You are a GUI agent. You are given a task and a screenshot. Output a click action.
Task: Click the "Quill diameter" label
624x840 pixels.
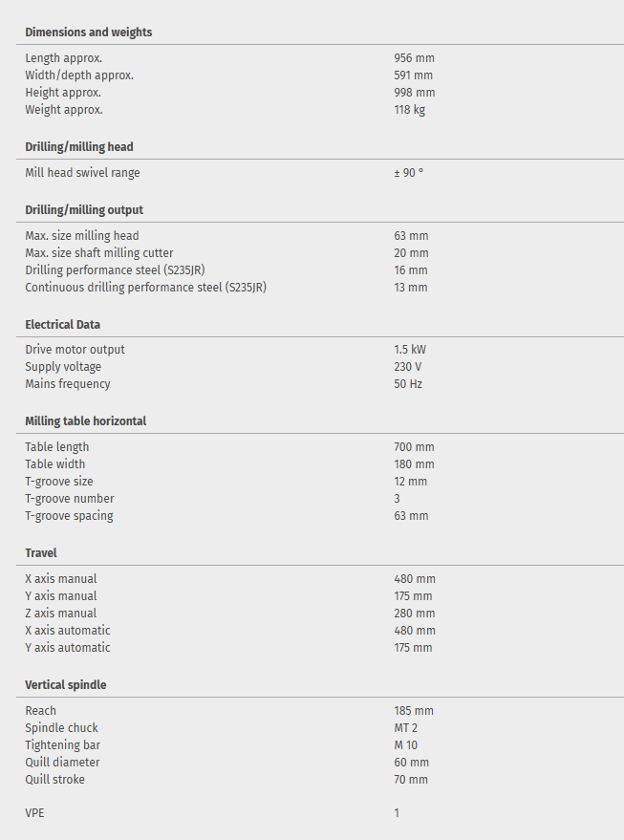click(62, 763)
